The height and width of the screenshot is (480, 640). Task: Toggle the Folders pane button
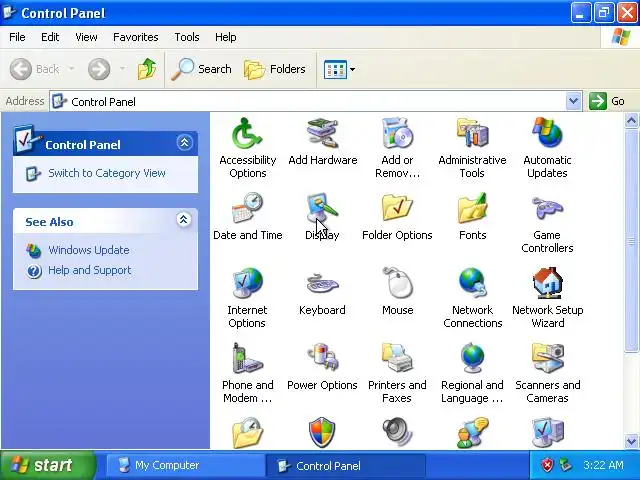[x=275, y=69]
